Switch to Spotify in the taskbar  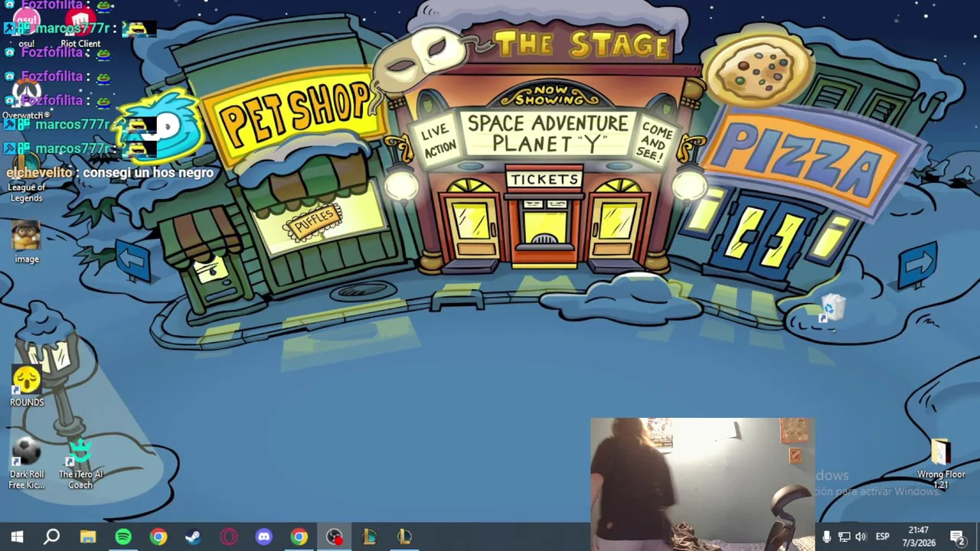coord(122,537)
